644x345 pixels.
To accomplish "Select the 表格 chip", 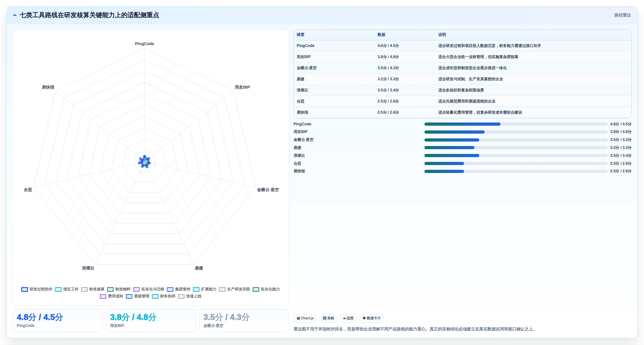I will tap(329, 318).
